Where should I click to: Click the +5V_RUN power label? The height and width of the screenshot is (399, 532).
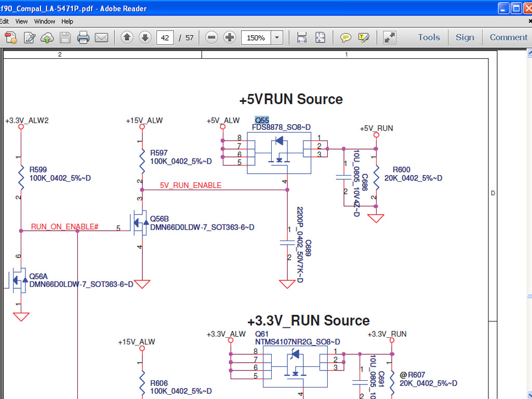pos(376,129)
